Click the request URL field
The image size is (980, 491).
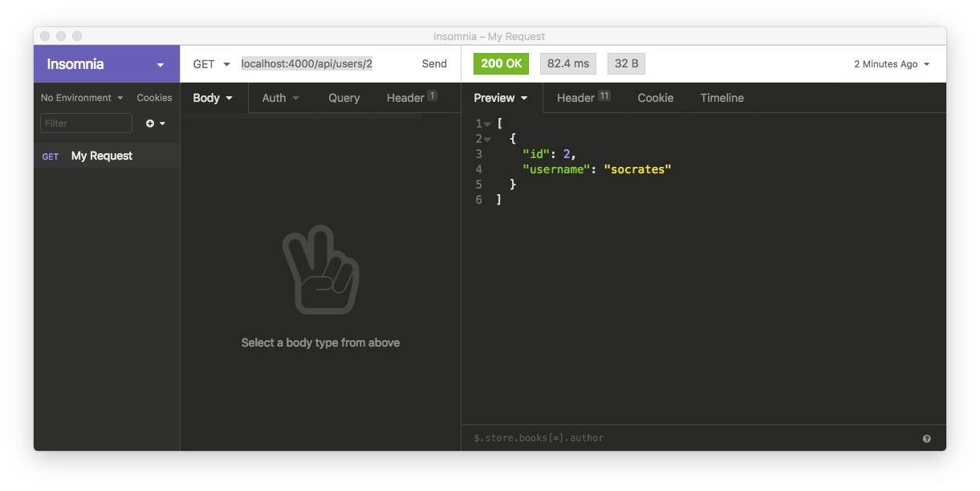tap(307, 63)
